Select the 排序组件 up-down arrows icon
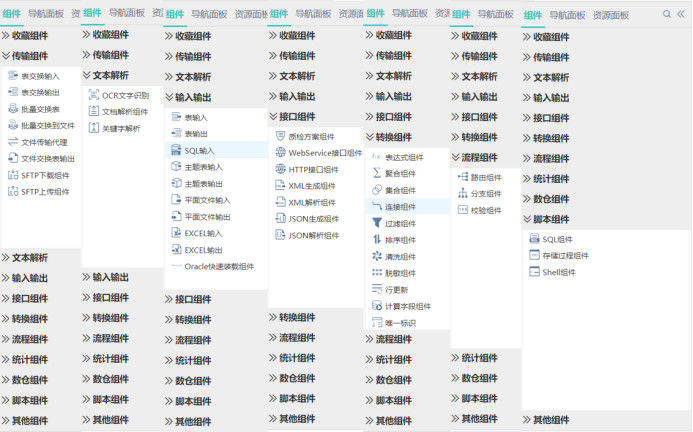 (377, 240)
